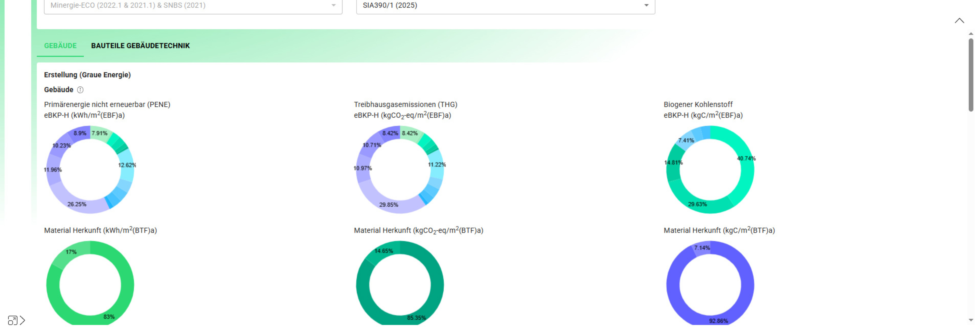980x327 pixels.
Task: Select the Gebäude tab
Action: 60,46
